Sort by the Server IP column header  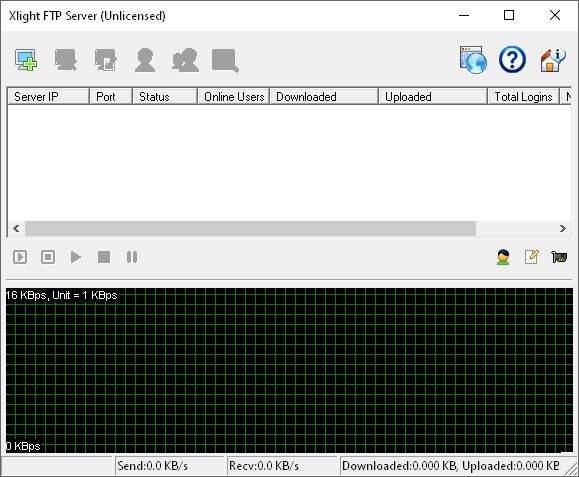pos(48,97)
